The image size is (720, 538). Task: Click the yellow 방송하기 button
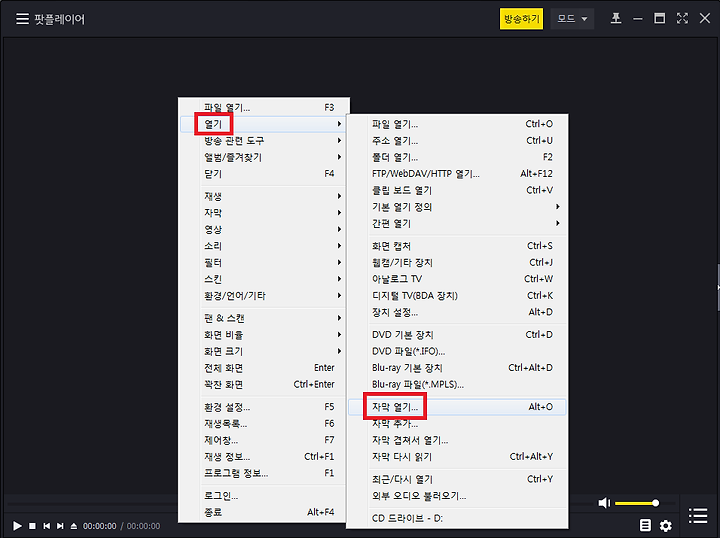(521, 19)
